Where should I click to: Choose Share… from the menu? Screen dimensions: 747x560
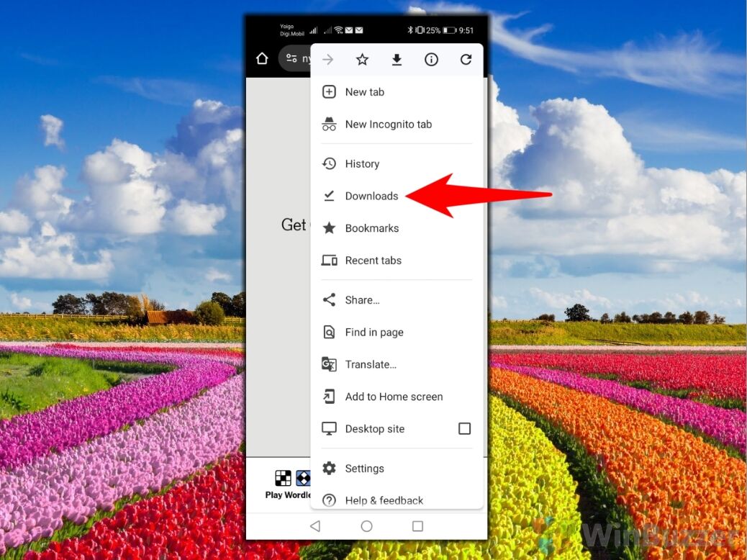click(362, 300)
